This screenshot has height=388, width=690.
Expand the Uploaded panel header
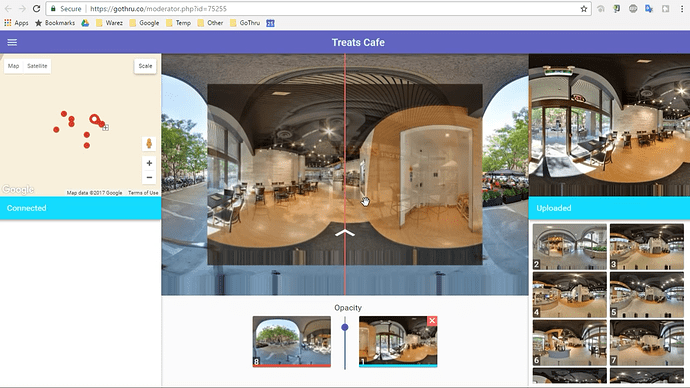pyautogui.click(x=609, y=208)
